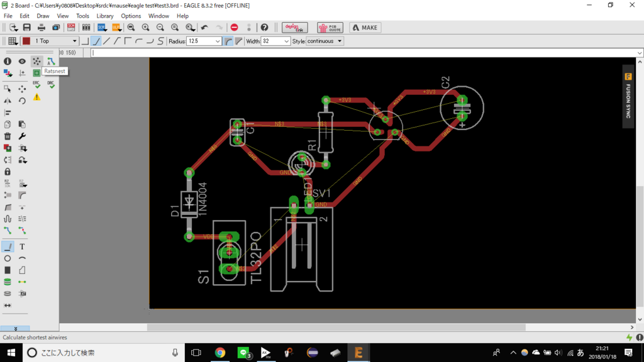The width and height of the screenshot is (644, 362).
Task: Select the Route airwire tool
Action: tap(8, 231)
